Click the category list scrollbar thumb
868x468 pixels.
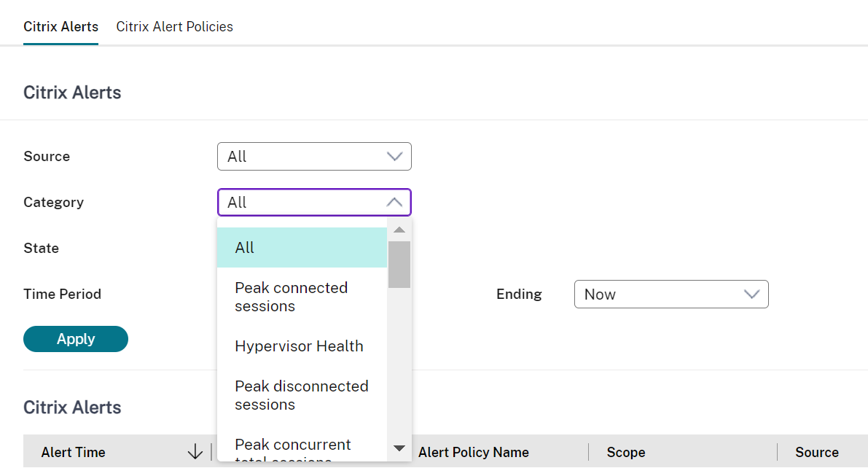399,264
